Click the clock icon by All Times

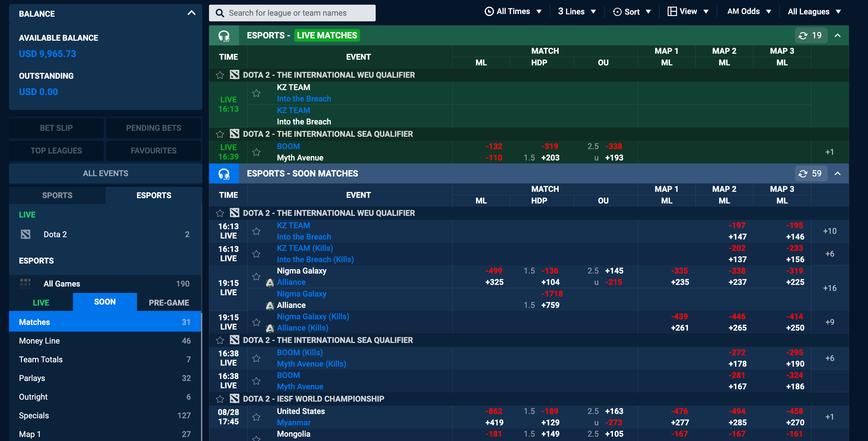[489, 12]
